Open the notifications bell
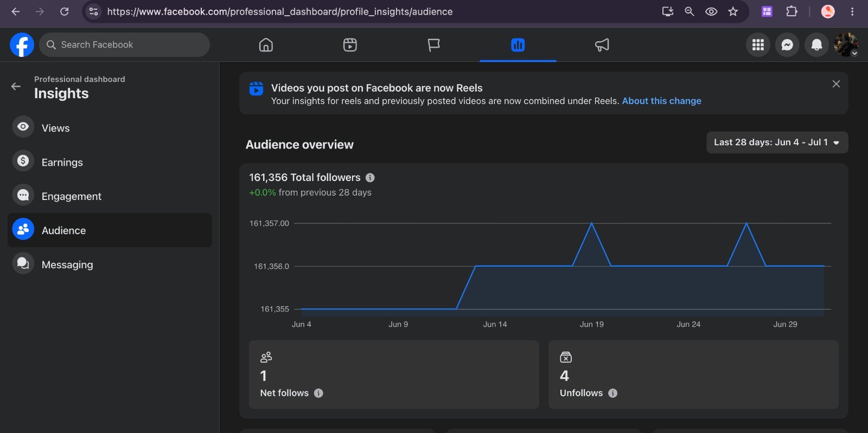This screenshot has height=433, width=868. point(816,45)
